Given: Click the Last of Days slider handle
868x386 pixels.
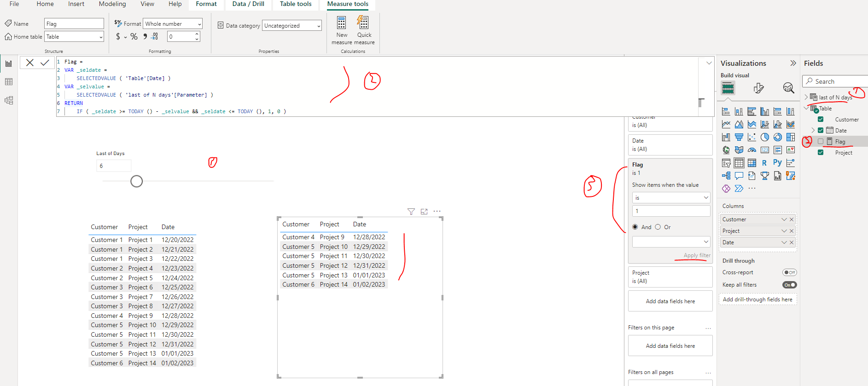Looking at the screenshot, I should coord(137,181).
